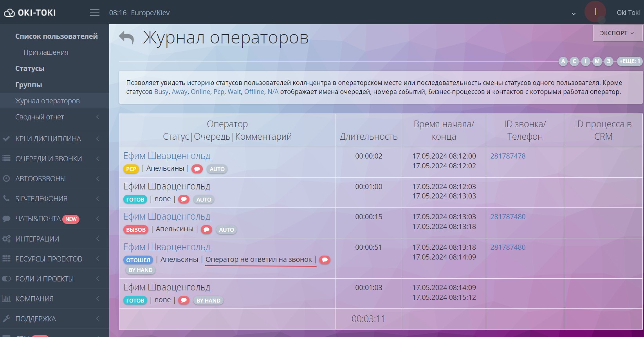The width and height of the screenshot is (644, 337).
Task: Open Статусы menu item
Action: point(30,68)
